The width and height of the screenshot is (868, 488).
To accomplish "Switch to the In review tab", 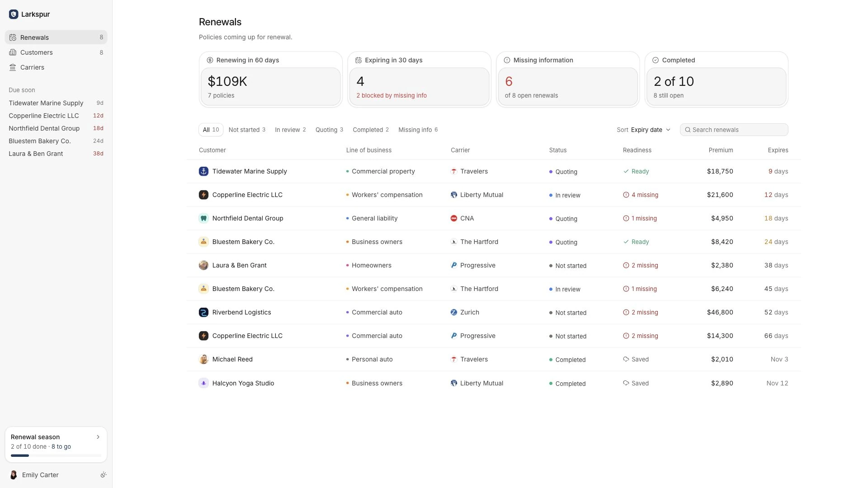I will (x=290, y=130).
